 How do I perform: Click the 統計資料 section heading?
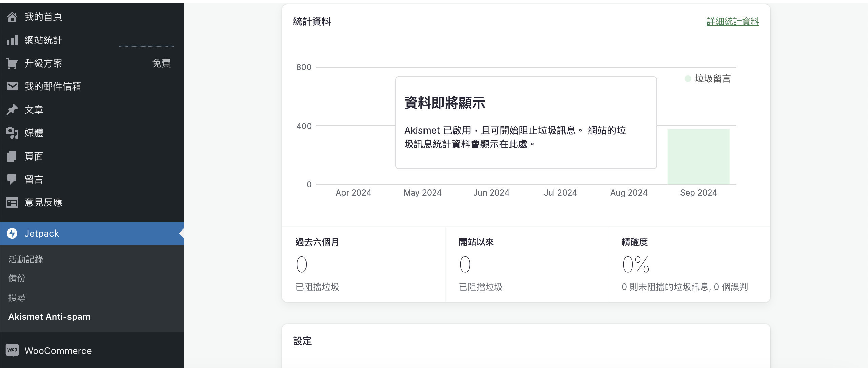pyautogui.click(x=312, y=22)
